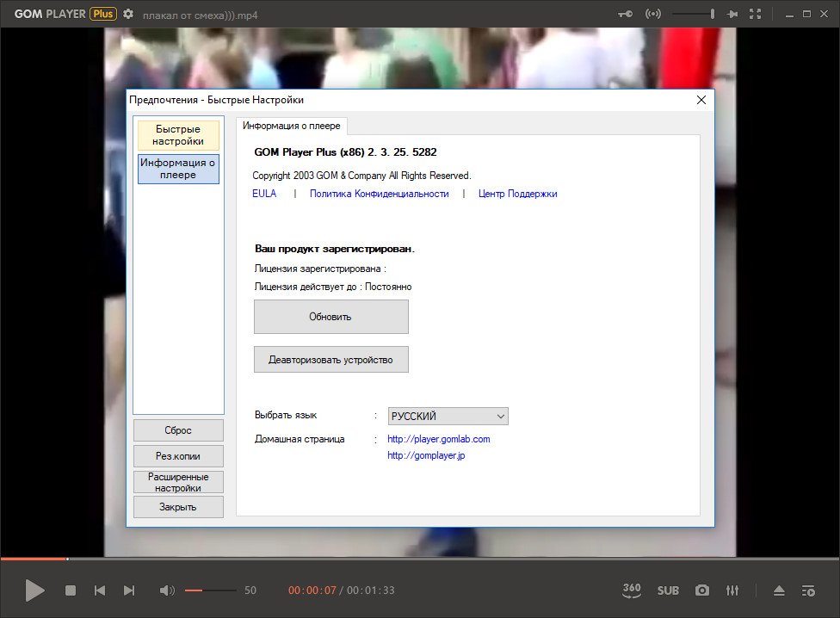Start playback with the Play button
The image size is (840, 618).
(34, 590)
